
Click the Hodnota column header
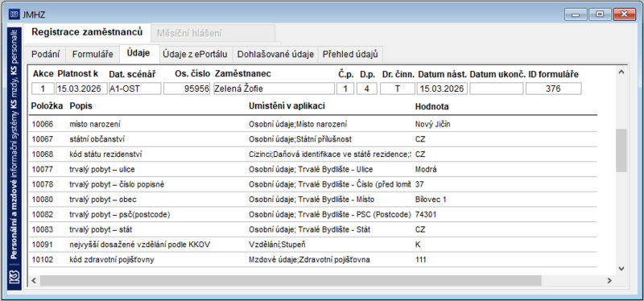432,106
